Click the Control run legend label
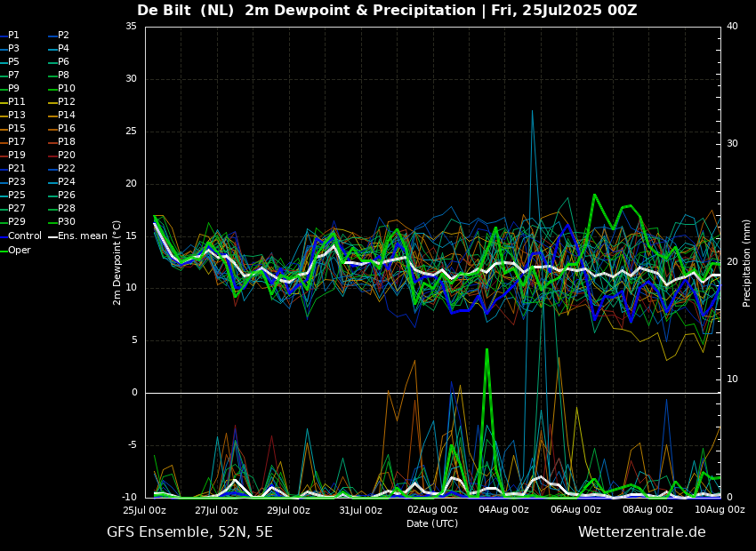Screen dimensions: 756x551 click(25, 236)
